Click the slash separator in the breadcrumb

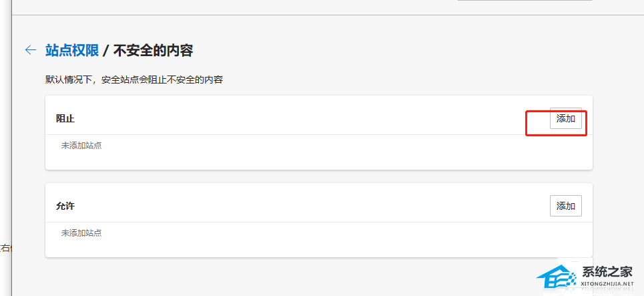[x=105, y=50]
